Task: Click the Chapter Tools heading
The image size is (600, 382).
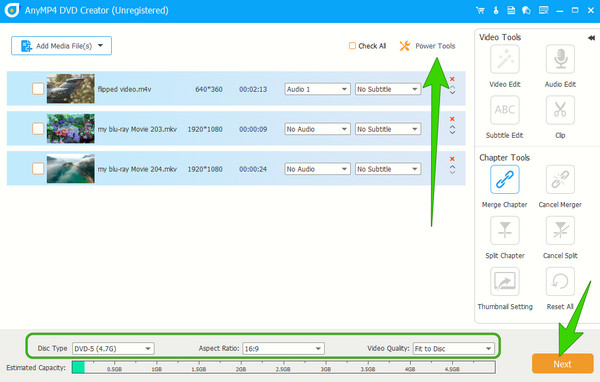Action: click(504, 157)
